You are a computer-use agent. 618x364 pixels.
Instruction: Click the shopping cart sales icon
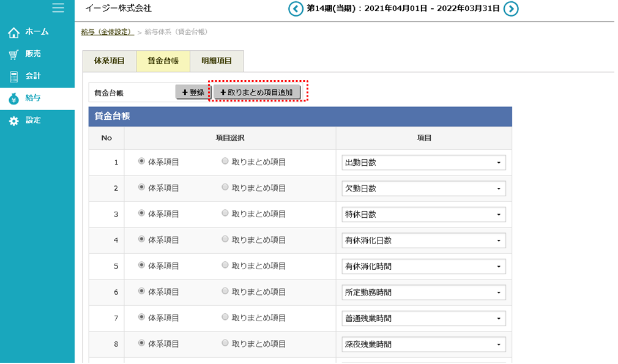tap(13, 54)
